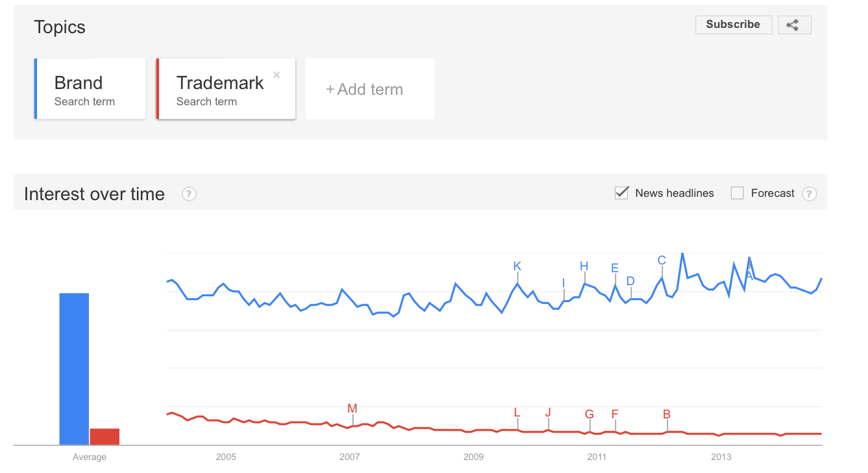Viewport: 868px width, 473px height.
Task: Add a new search term
Action: tap(369, 89)
